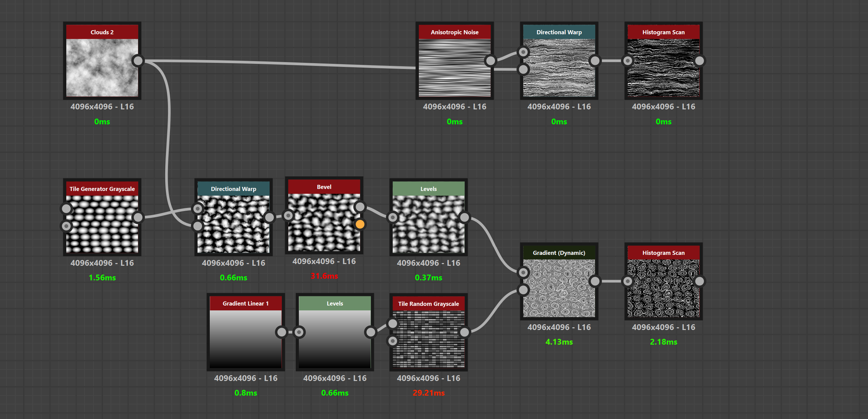This screenshot has width=868, height=419.
Task: Click the Gradient Linear 1 output connector
Action: pyautogui.click(x=282, y=332)
